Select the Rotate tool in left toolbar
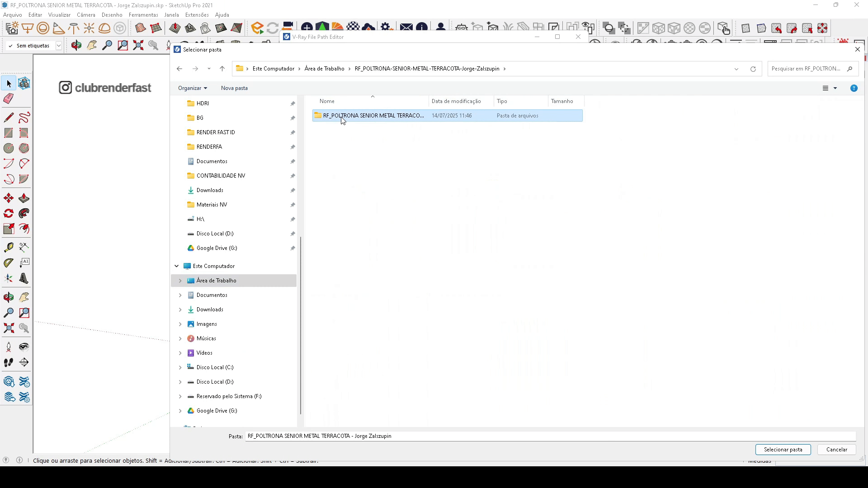The width and height of the screenshot is (868, 488). pyautogui.click(x=9, y=213)
